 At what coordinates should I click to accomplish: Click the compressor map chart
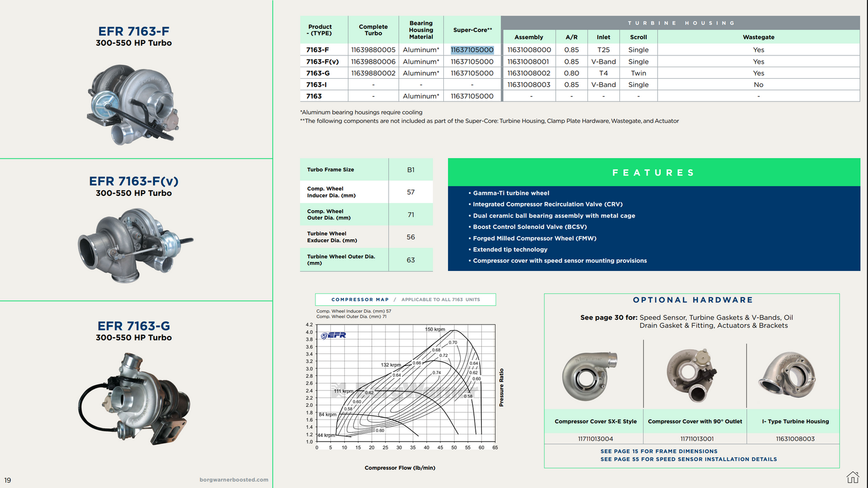coord(405,385)
